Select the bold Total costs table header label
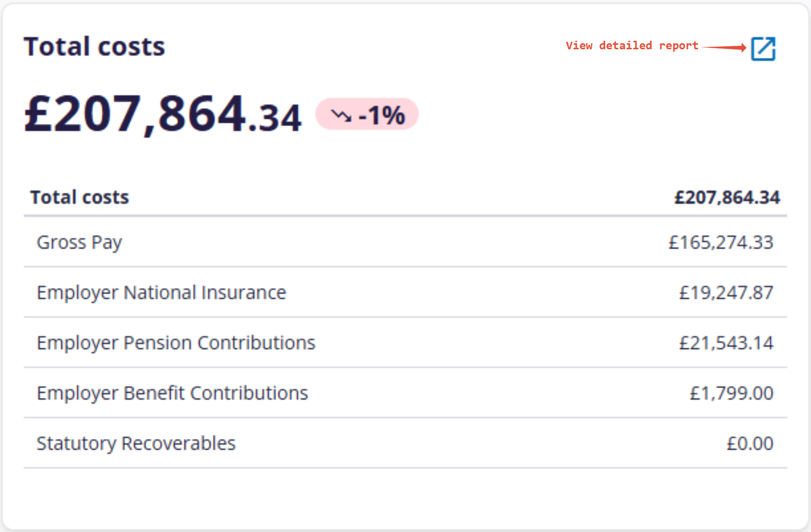 point(79,197)
